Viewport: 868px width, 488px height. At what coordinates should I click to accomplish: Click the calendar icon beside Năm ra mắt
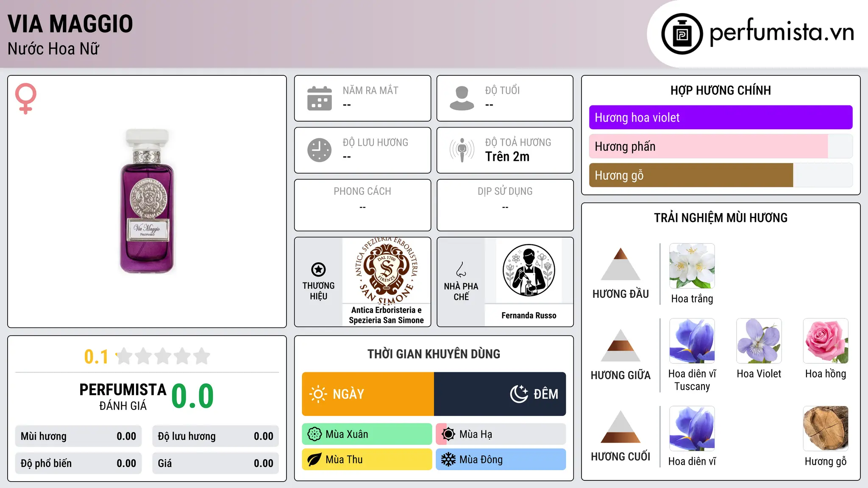(x=320, y=98)
